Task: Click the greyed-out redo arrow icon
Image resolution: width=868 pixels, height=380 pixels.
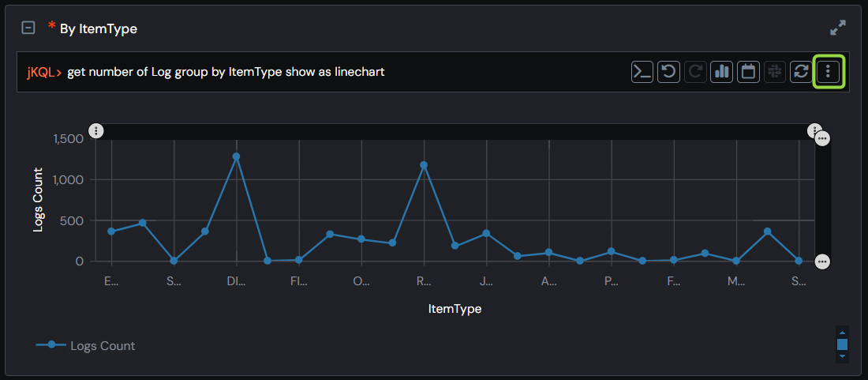Action: 695,71
